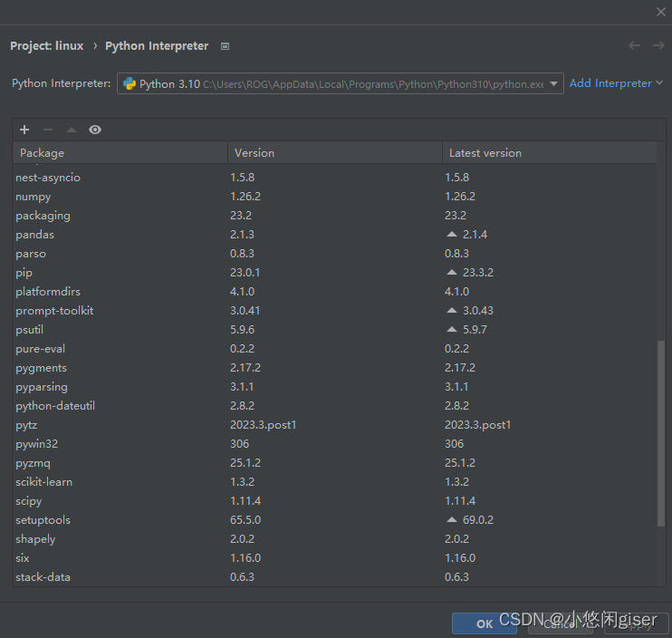Viewport: 672px width, 638px height.
Task: Click the upgrade arrow beside prompt-toolkit 3.0.43
Action: [452, 311]
